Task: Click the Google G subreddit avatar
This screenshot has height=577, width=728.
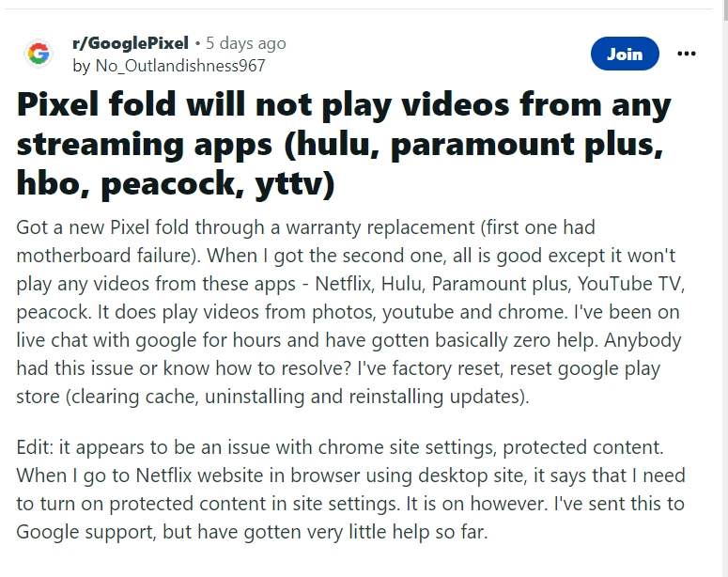Action: pyautogui.click(x=38, y=55)
